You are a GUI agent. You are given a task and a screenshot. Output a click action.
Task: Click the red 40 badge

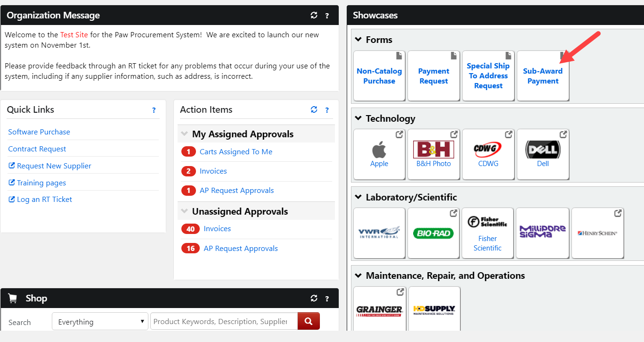pyautogui.click(x=190, y=229)
